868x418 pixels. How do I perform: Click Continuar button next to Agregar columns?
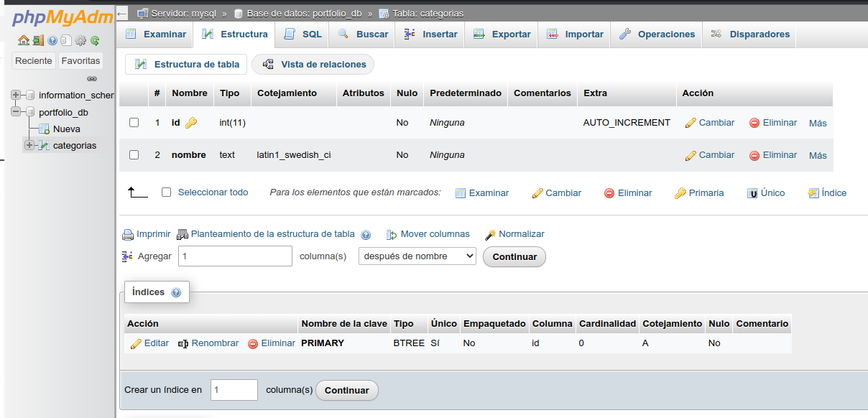coord(514,257)
